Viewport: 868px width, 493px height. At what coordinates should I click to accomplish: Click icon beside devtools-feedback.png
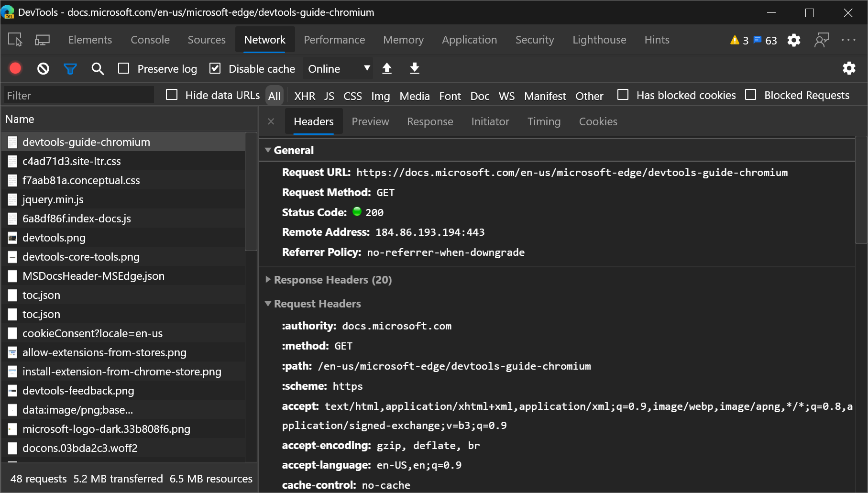click(12, 391)
